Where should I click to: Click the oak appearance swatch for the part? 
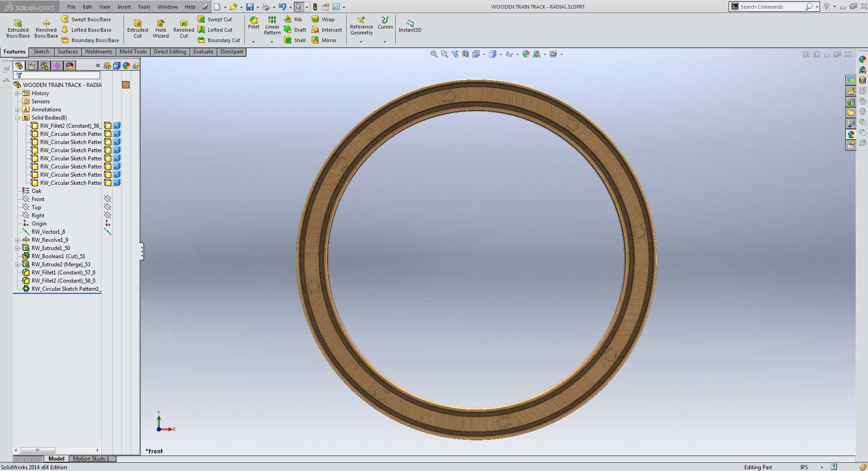click(x=126, y=85)
